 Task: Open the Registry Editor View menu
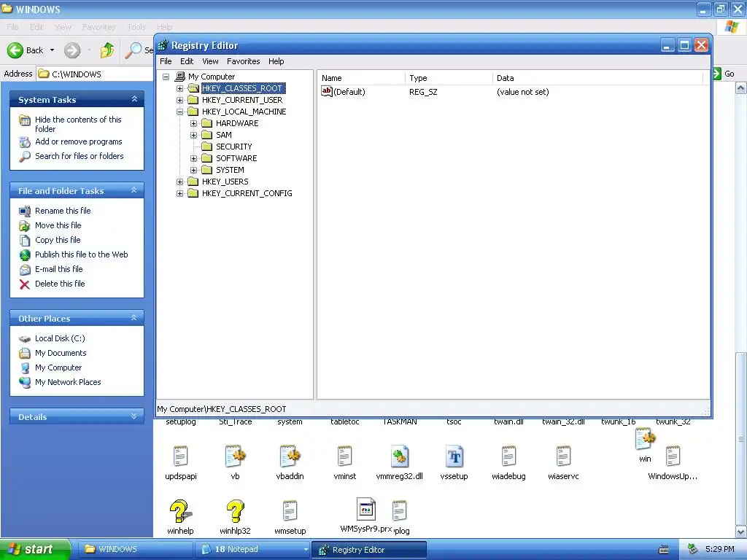click(210, 61)
